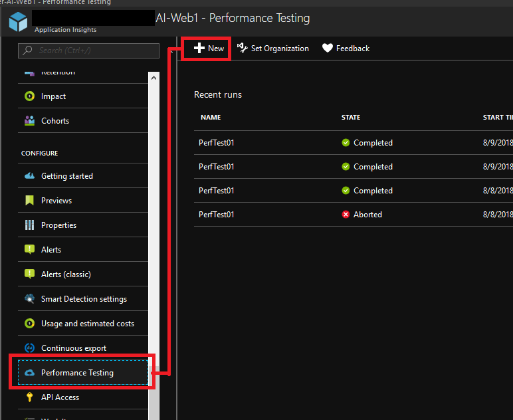
Task: Open Smart Detection settings
Action: click(83, 298)
